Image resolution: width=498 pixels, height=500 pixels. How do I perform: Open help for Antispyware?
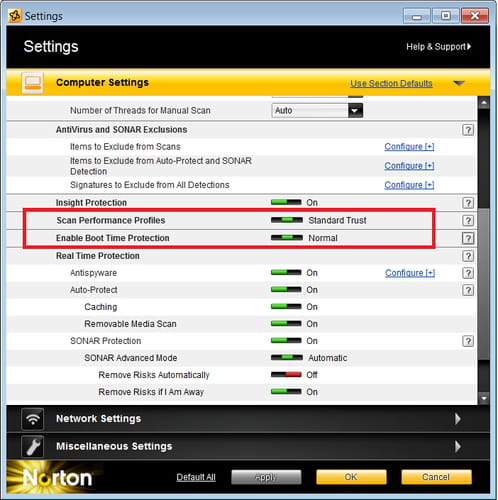(x=468, y=273)
